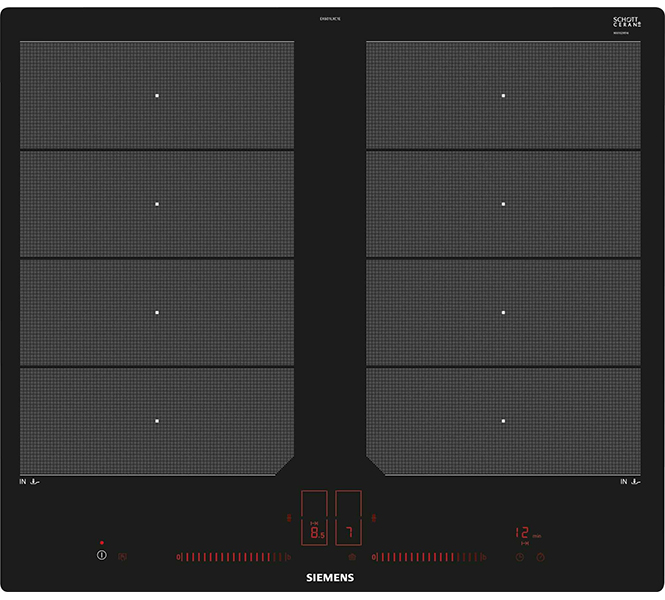The width and height of the screenshot is (665, 600).
Task: Tap the right flex zone link icon
Action: point(374,518)
